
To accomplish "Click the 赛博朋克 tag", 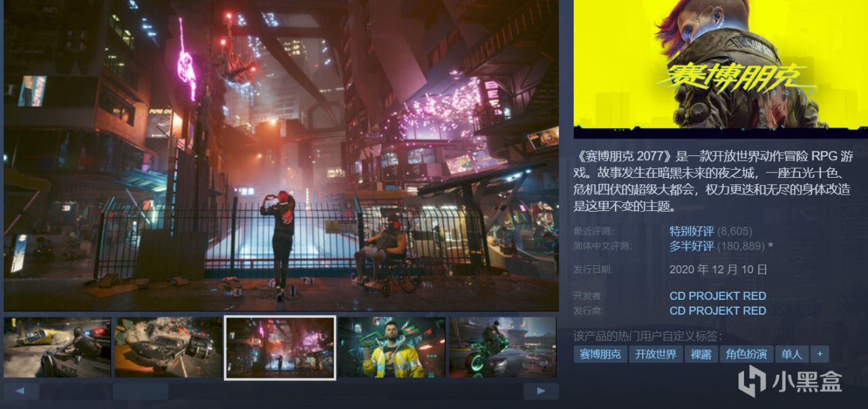I will 599,354.
